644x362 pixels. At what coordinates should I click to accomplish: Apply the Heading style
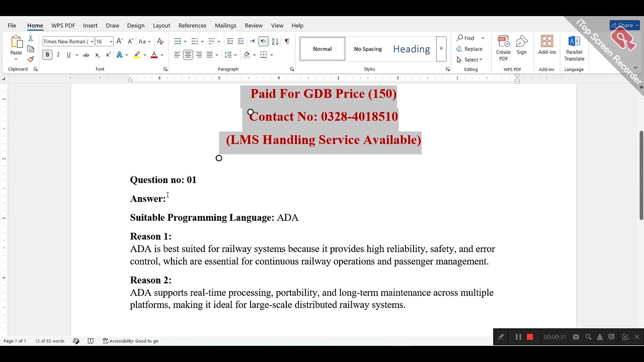point(412,49)
